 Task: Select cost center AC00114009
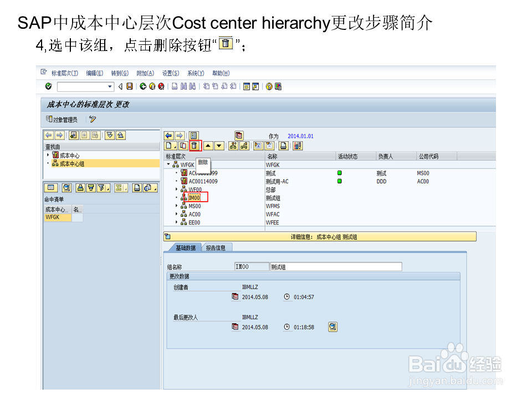[203, 182]
